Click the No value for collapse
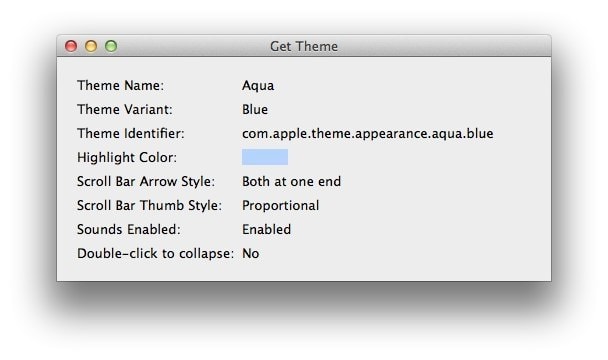608x360 pixels. [x=250, y=254]
